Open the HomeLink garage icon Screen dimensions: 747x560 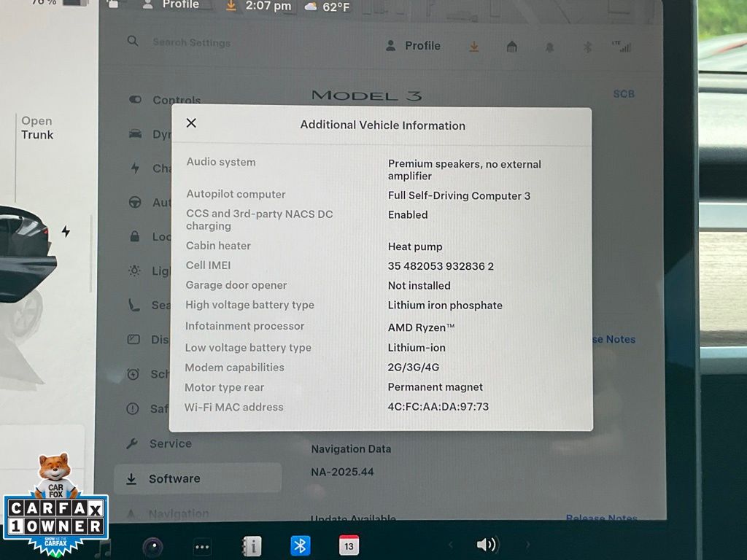512,47
